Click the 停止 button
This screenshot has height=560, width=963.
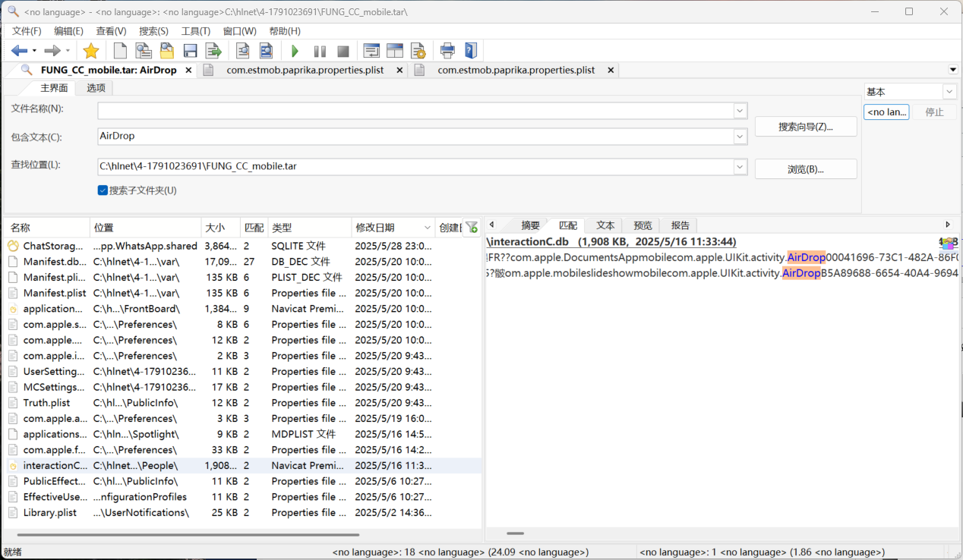click(934, 112)
